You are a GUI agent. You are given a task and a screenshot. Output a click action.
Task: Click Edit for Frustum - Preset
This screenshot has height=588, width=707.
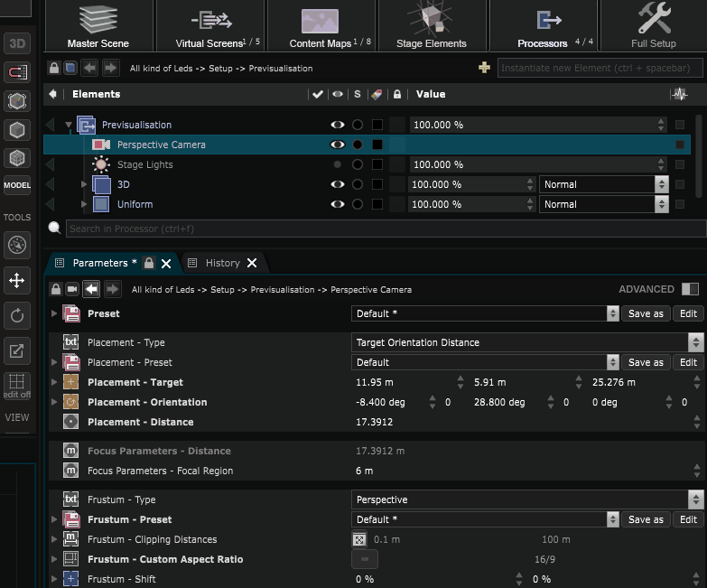(x=688, y=519)
